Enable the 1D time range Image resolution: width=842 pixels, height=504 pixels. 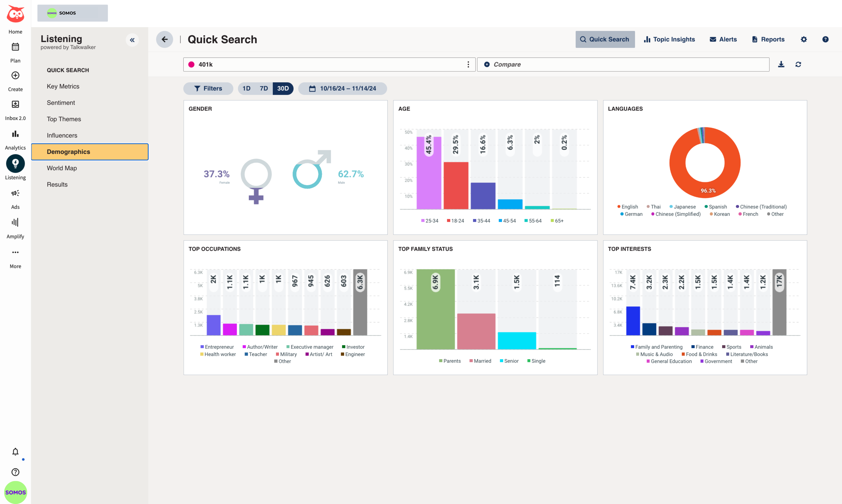tap(246, 88)
